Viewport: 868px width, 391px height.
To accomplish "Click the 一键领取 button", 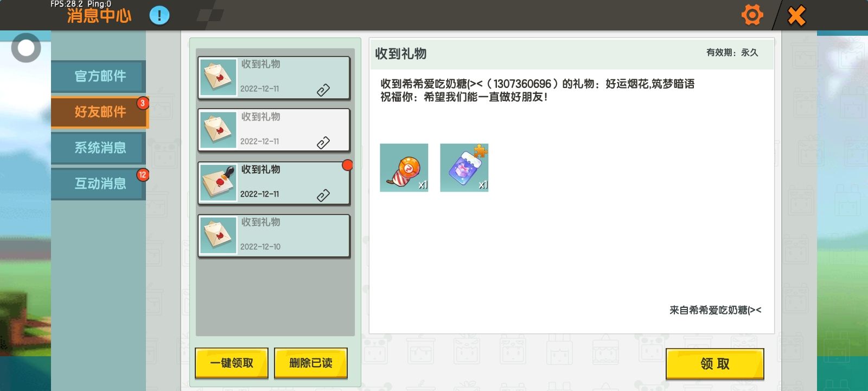I will [232, 363].
